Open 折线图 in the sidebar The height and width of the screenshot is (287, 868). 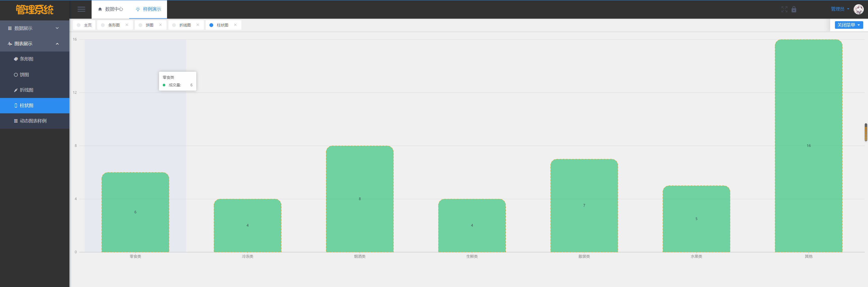(26, 90)
